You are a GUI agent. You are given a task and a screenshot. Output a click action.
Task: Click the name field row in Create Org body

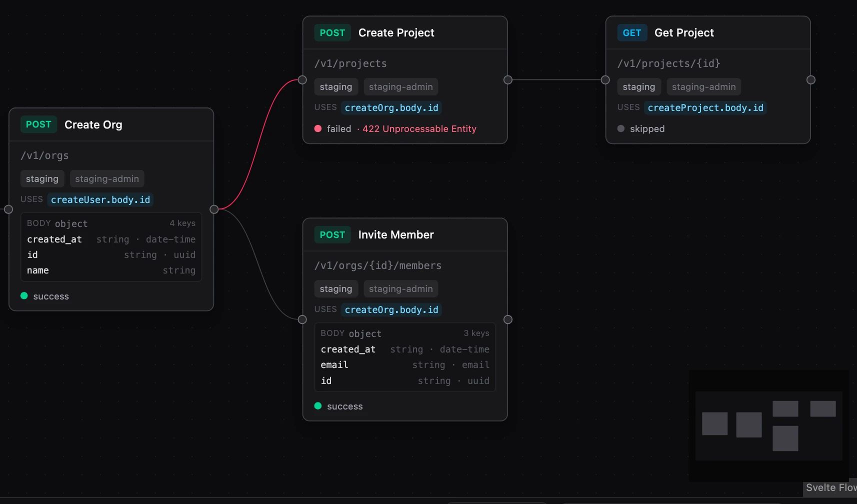[x=111, y=270]
